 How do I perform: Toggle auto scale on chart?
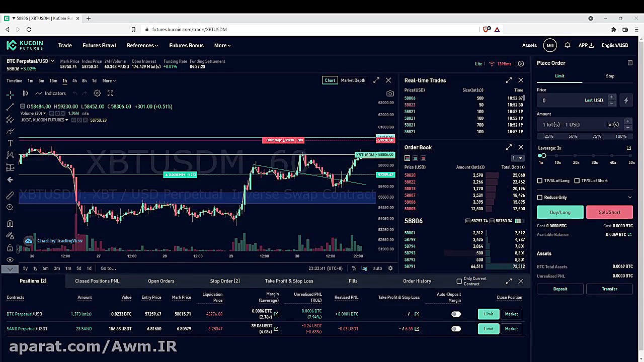pyautogui.click(x=377, y=268)
